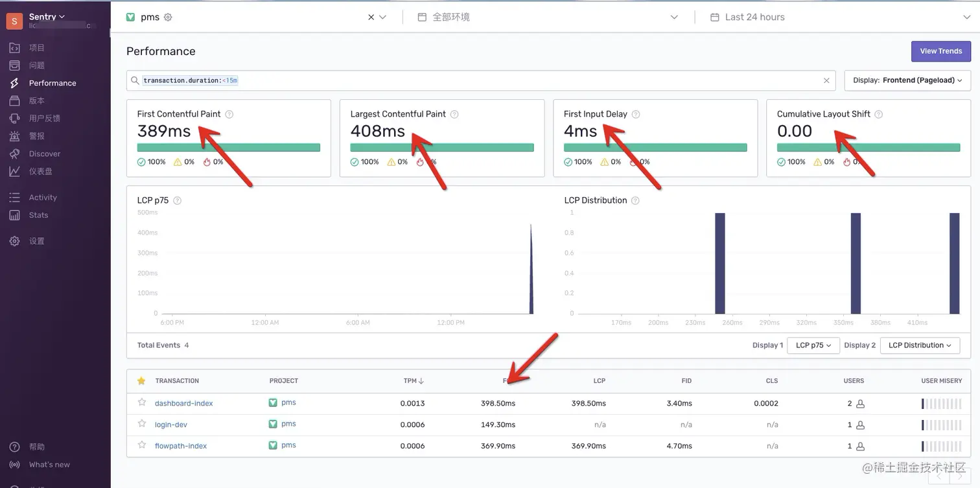Star the login-dev transaction

141,424
